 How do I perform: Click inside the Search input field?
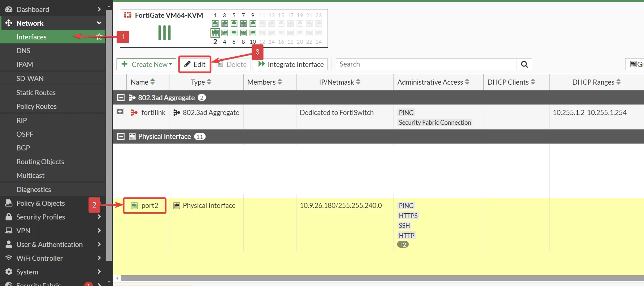coord(426,64)
